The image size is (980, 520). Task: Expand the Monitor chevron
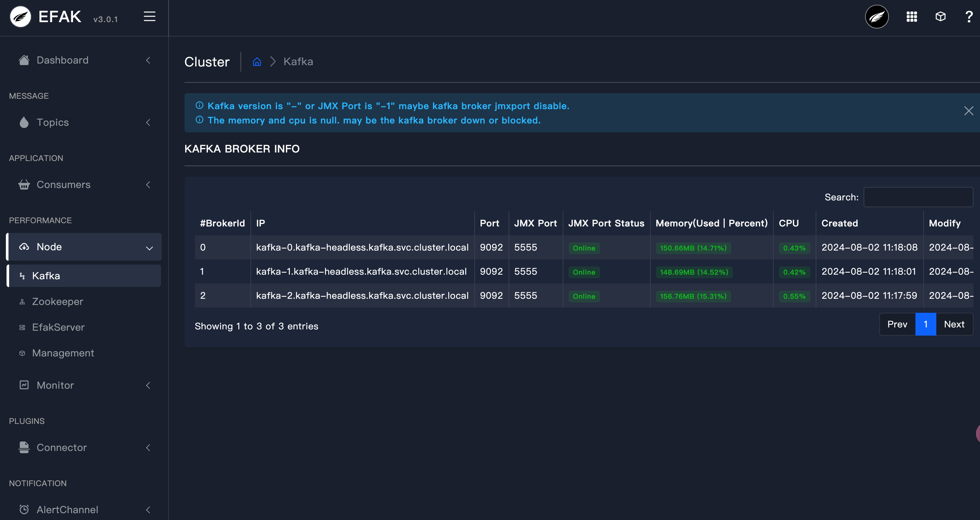tap(148, 385)
